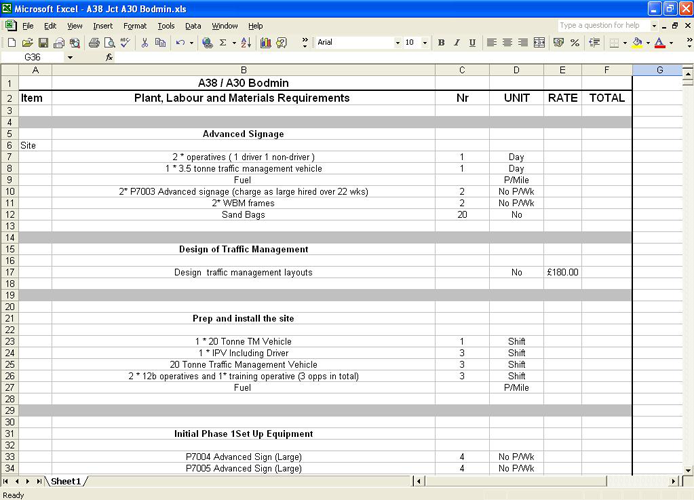This screenshot has height=500, width=694.
Task: Open the Tools menu
Action: click(x=166, y=26)
